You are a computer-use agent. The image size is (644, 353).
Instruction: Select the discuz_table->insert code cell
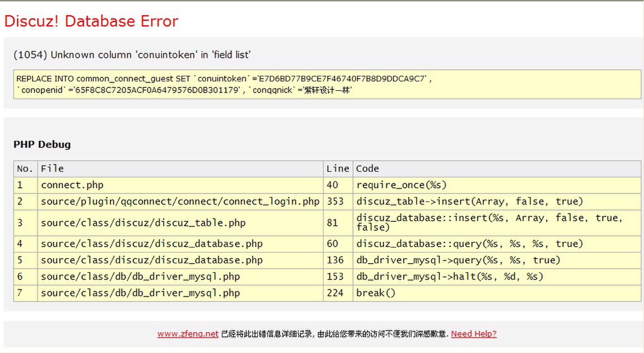497,202
